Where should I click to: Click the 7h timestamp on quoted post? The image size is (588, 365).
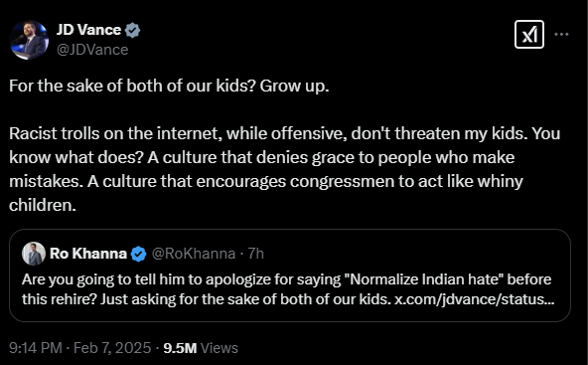point(255,254)
